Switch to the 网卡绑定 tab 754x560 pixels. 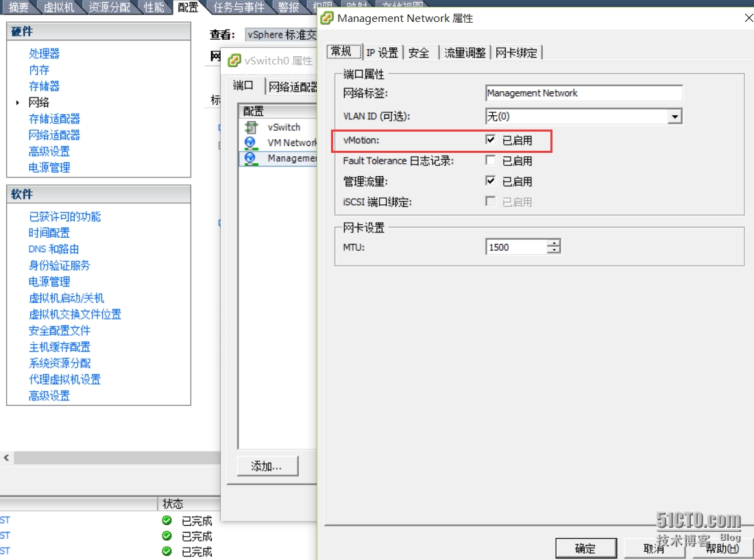(x=516, y=52)
